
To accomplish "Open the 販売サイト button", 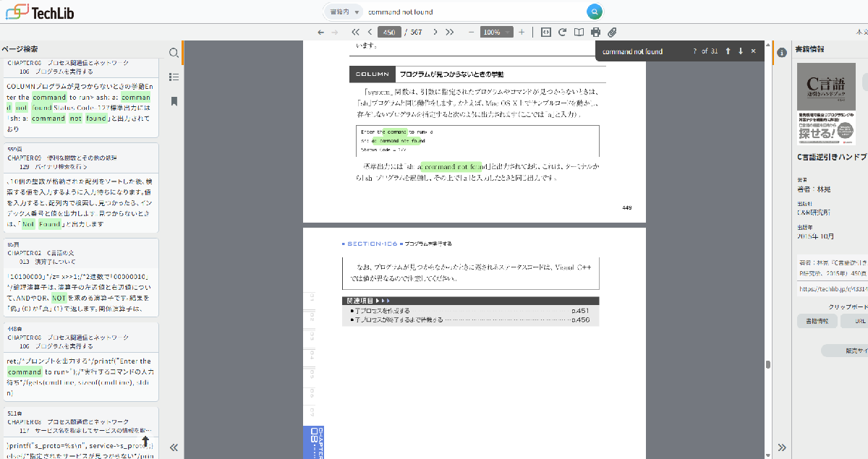I will (x=845, y=351).
